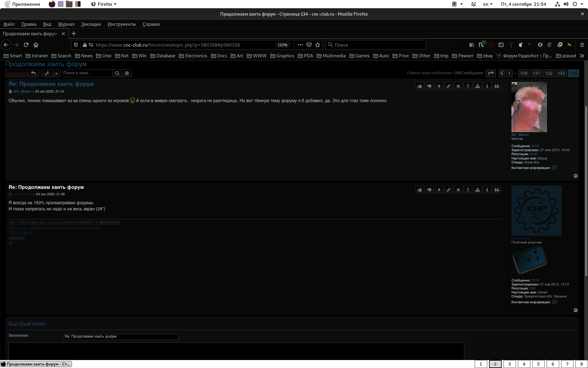Warn user via triangle icon on first post
588x368 pixels.
coord(477,86)
